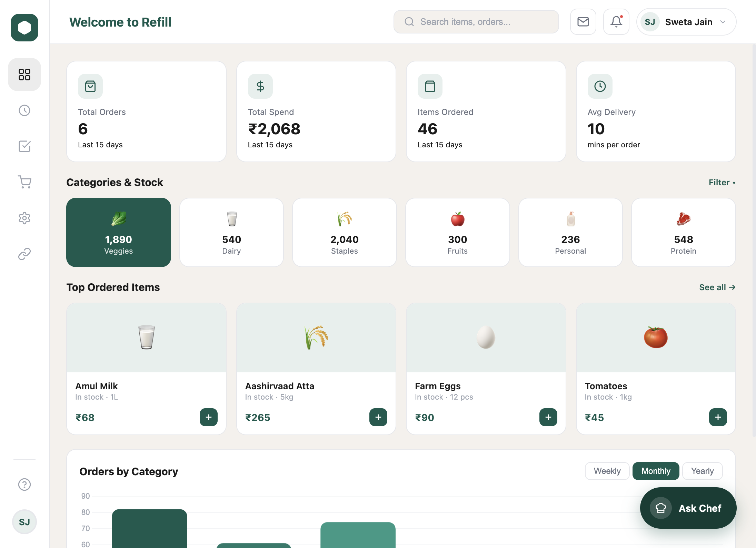Screen dimensions: 756x548
Task: Click the Items Ordered box icon
Action: tap(430, 86)
